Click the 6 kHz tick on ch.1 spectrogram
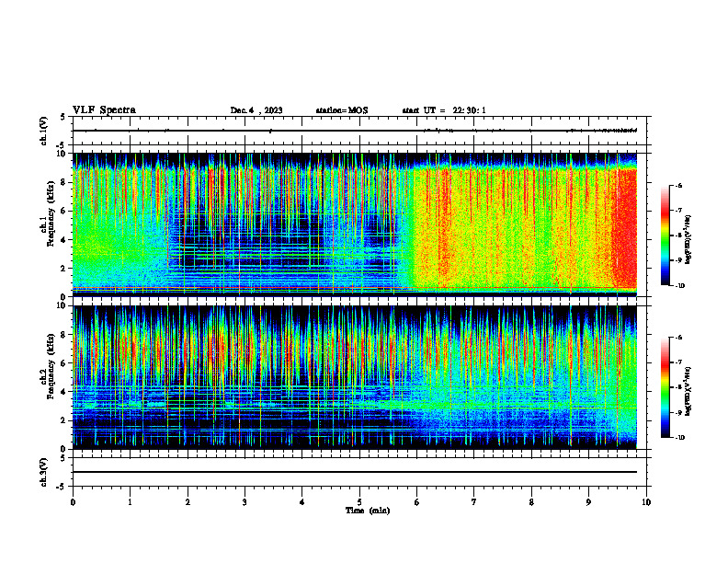The image size is (728, 563). pos(64,211)
